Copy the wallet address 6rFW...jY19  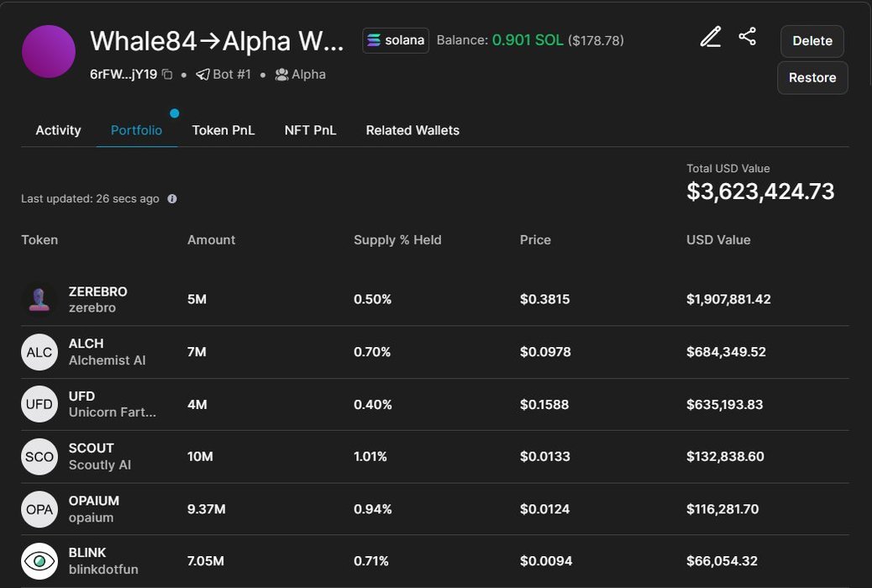[x=167, y=75]
